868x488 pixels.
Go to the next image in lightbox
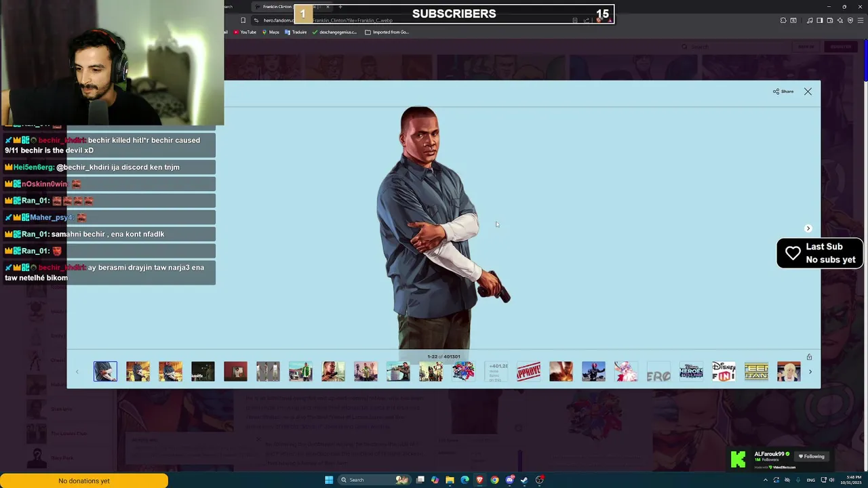[808, 228]
